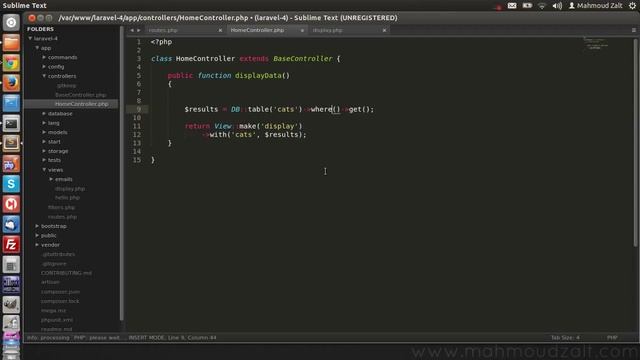
Task: Open Skype from dock
Action: coord(11,184)
